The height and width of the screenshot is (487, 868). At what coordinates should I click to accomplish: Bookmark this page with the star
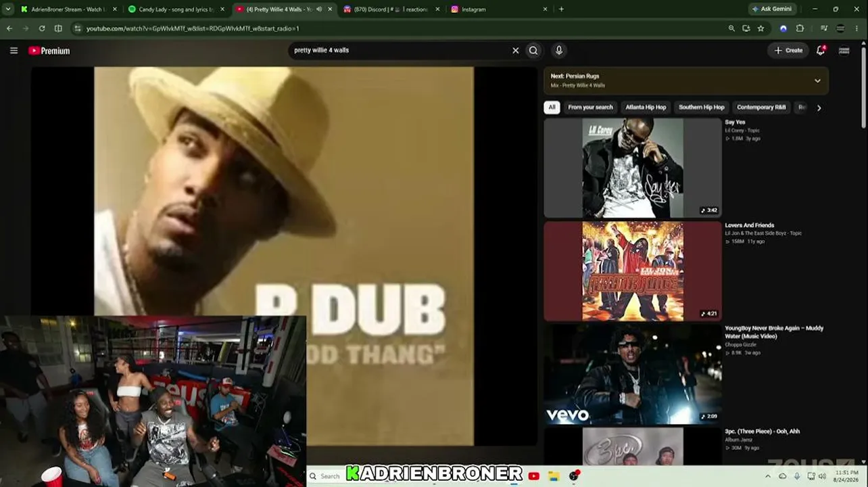[x=761, y=28]
